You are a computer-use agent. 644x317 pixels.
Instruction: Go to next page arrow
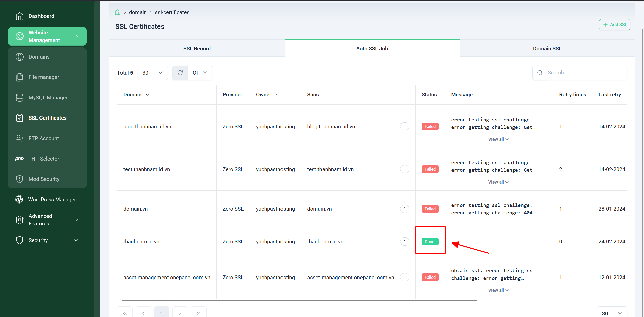[x=180, y=313]
